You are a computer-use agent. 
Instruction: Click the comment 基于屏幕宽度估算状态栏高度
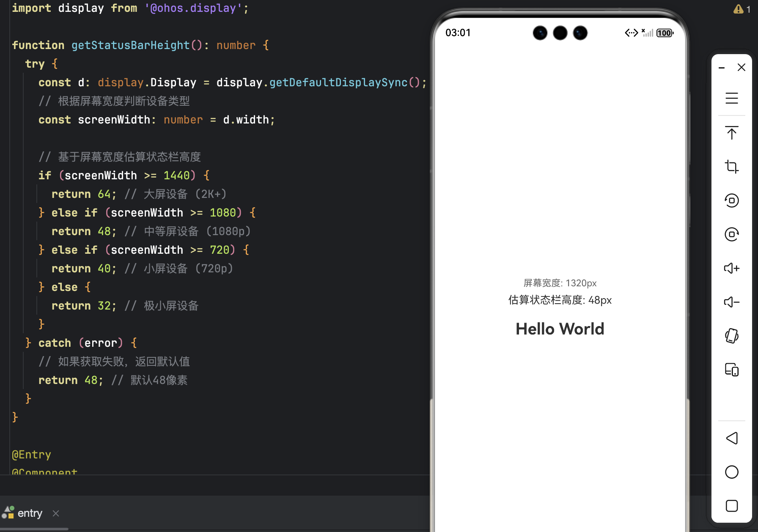[120, 157]
